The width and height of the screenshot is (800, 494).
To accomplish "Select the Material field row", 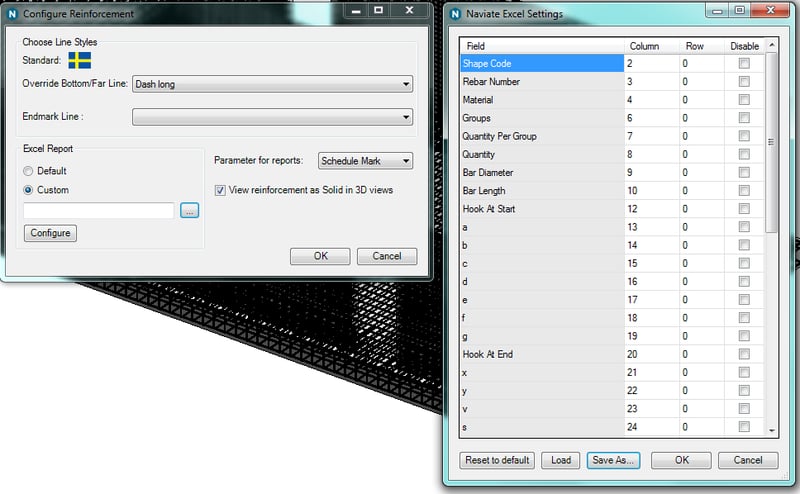I will pos(542,100).
